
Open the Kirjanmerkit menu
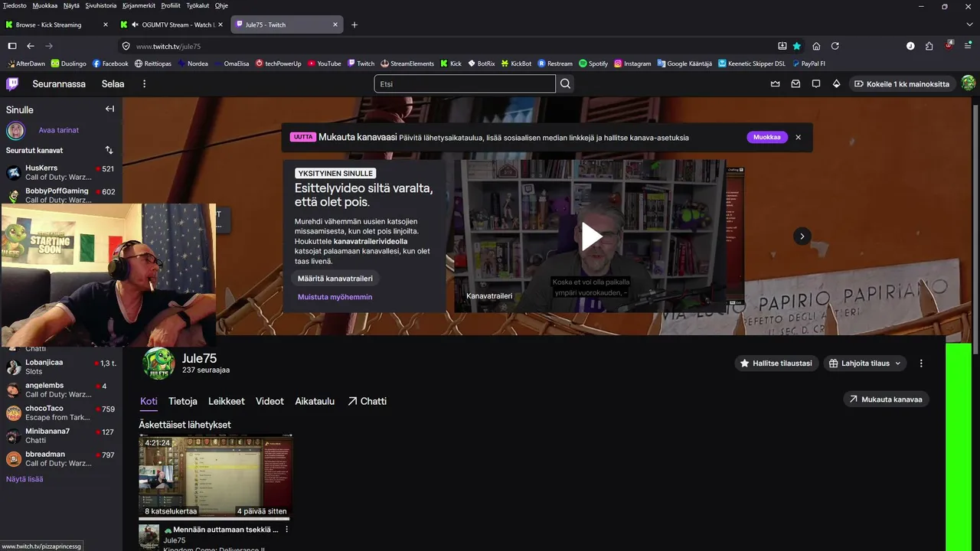[x=139, y=5]
